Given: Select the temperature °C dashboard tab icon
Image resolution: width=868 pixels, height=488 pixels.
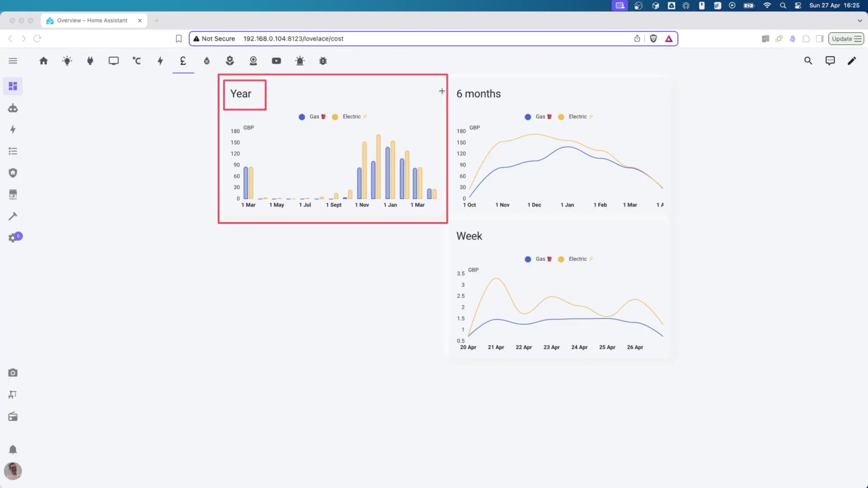Looking at the screenshot, I should (x=137, y=61).
